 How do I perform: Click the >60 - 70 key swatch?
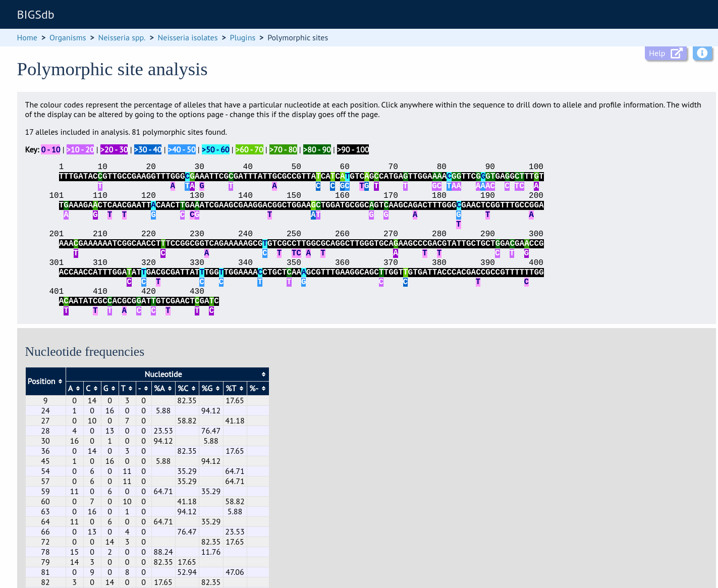coord(249,149)
